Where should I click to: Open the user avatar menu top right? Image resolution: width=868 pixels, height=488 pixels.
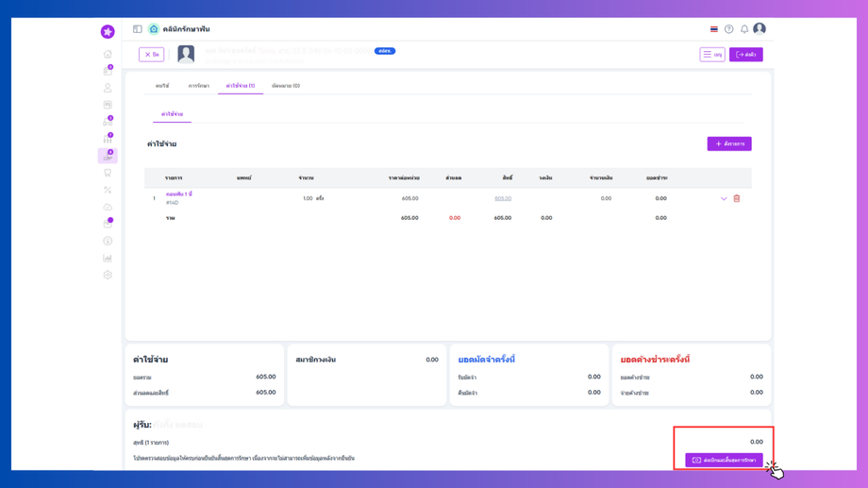759,29
